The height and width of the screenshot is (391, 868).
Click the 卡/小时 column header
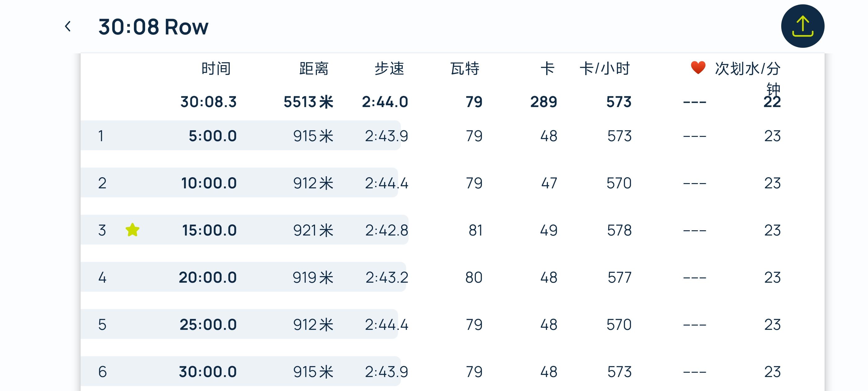click(x=605, y=69)
